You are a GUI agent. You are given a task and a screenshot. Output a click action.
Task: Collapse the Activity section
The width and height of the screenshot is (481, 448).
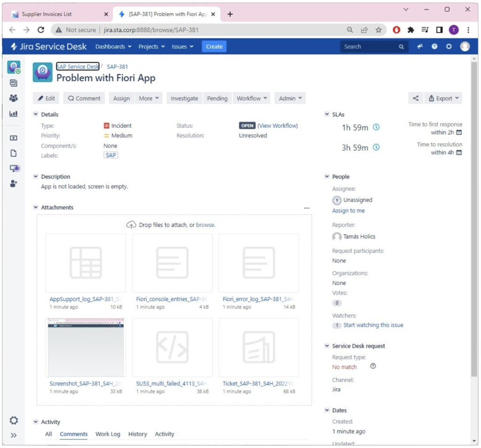click(x=36, y=422)
